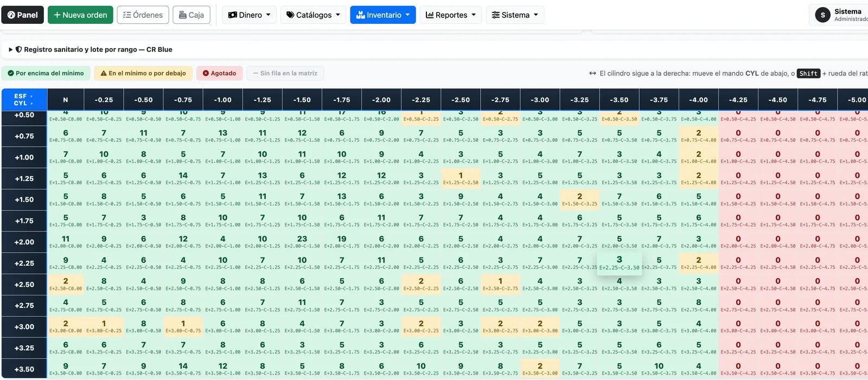Image resolution: width=868 pixels, height=380 pixels.
Task: Open cell E+3.50-C-3.75 with value 10
Action: pos(659,369)
